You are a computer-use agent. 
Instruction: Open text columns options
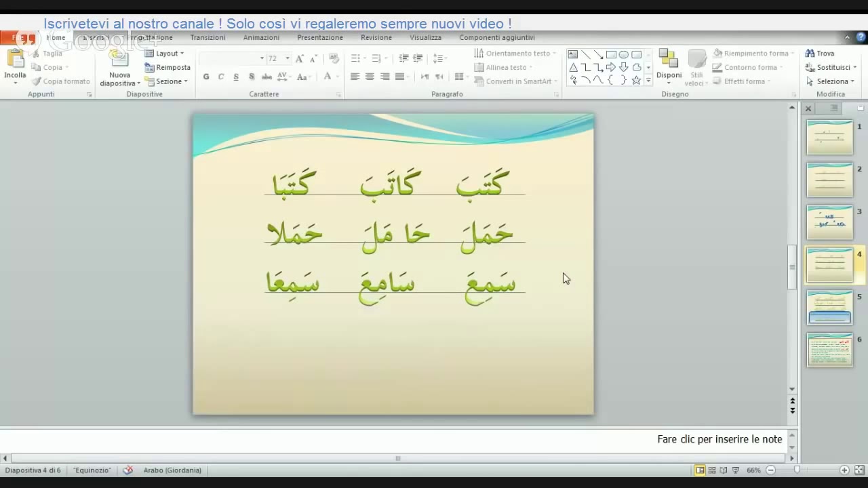[461, 77]
